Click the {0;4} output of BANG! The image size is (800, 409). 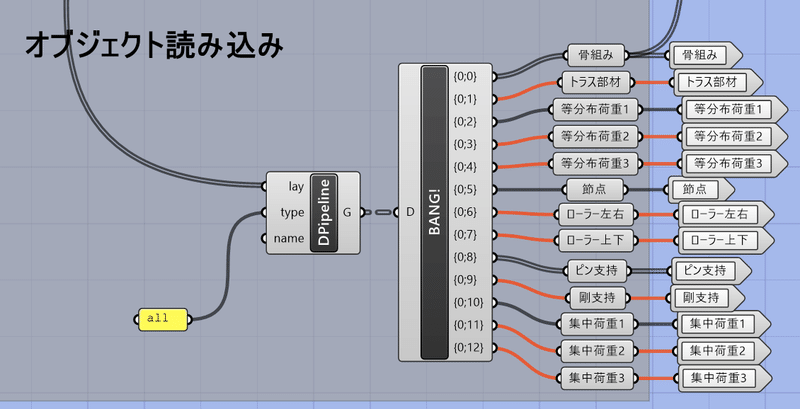[465, 167]
